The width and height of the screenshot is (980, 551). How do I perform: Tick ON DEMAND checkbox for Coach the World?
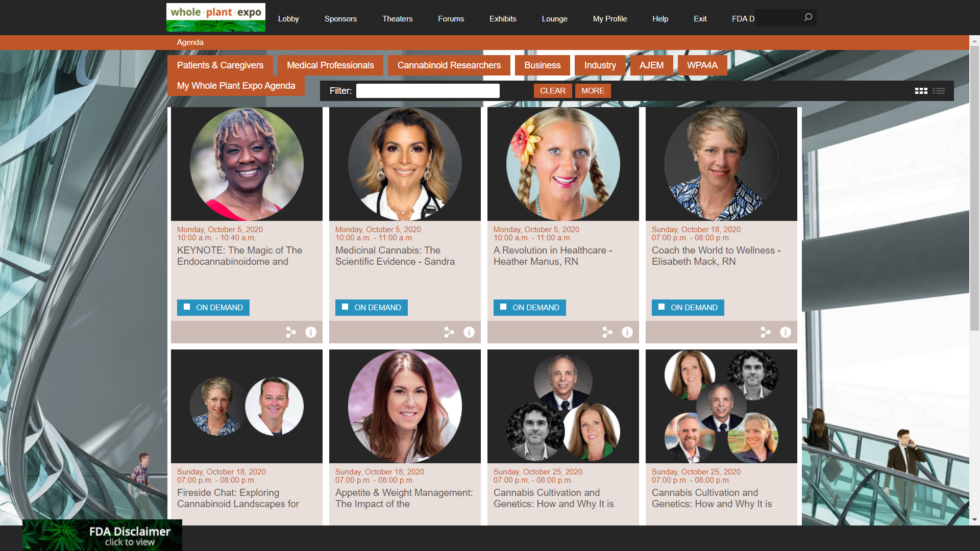661,307
